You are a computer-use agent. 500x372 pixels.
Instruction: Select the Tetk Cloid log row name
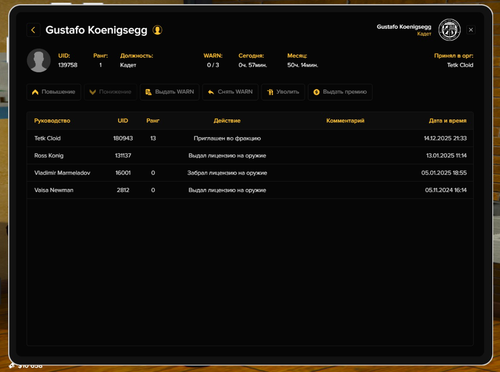pos(47,138)
